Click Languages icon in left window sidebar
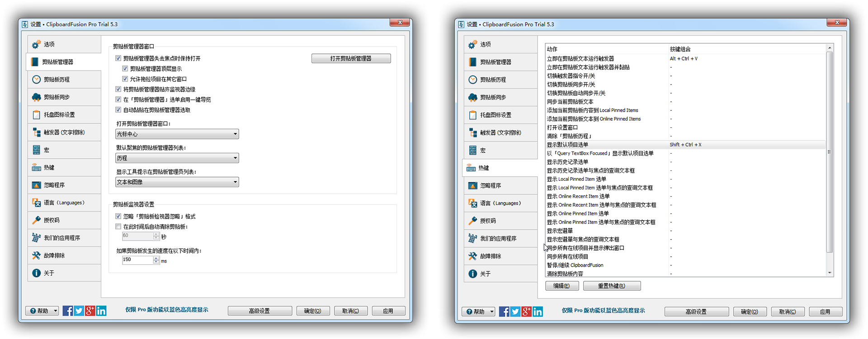The image size is (868, 339). coord(36,203)
